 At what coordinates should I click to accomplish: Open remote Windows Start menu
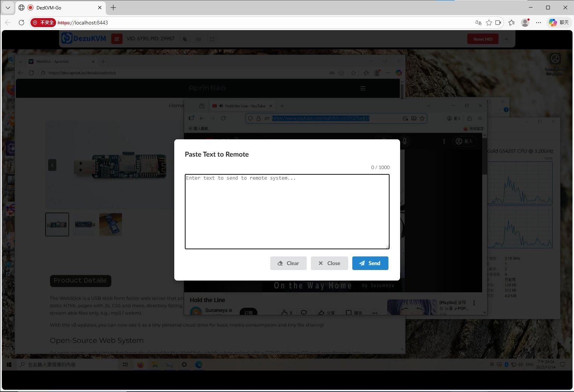pos(9,365)
